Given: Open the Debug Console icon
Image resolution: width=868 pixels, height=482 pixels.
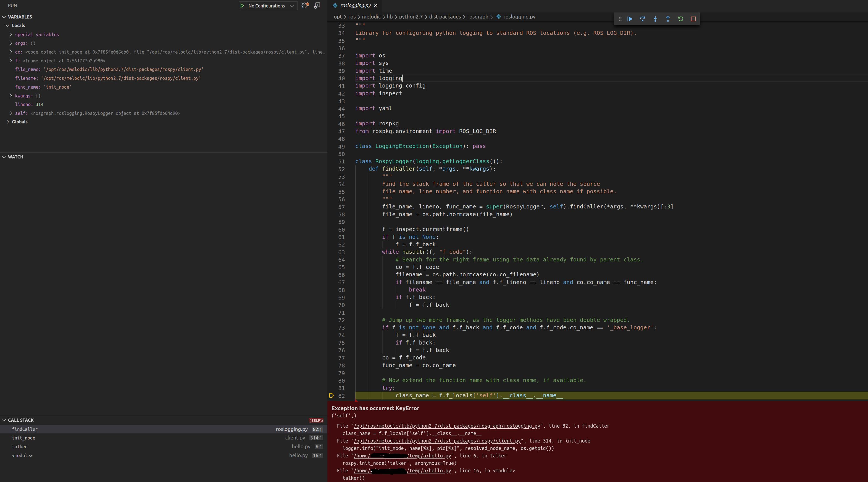Looking at the screenshot, I should 317,6.
